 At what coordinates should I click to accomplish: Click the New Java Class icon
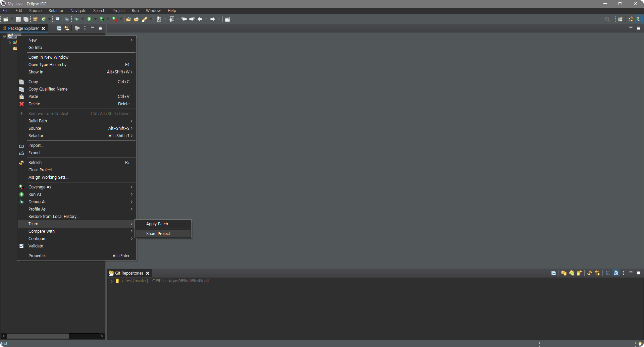(x=44, y=19)
